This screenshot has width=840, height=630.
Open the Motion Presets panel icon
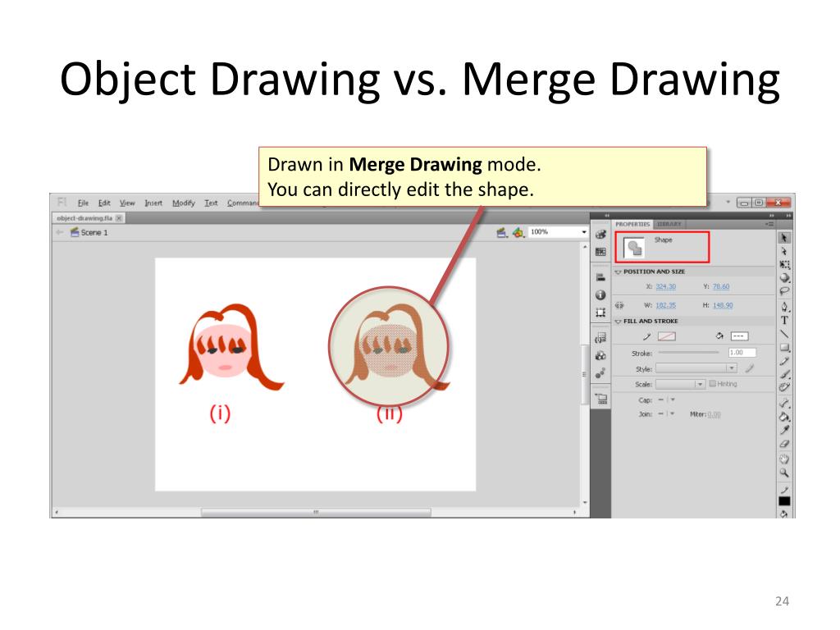(x=600, y=373)
